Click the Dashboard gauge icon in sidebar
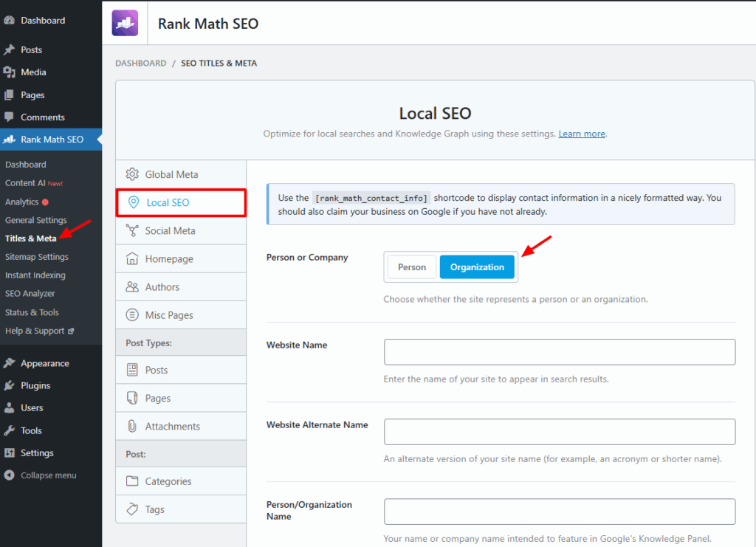The image size is (756, 547). coord(9,20)
